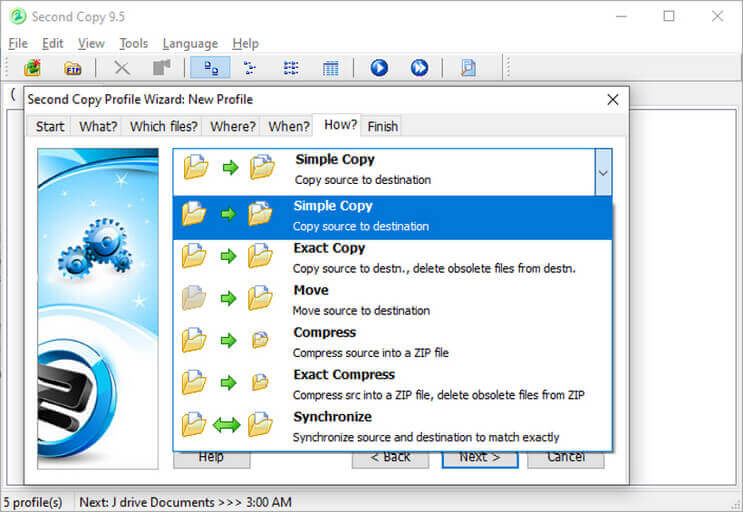Switch to the What? tab
Image resolution: width=743 pixels, height=512 pixels.
98,126
